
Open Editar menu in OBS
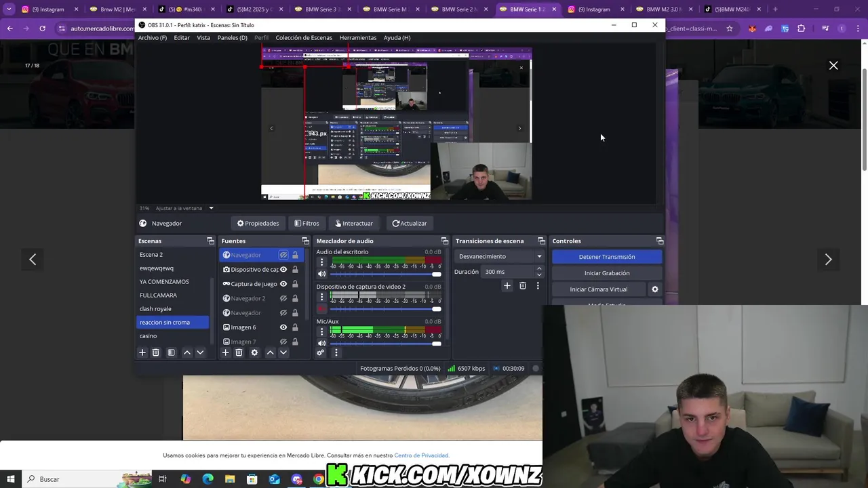pos(182,37)
